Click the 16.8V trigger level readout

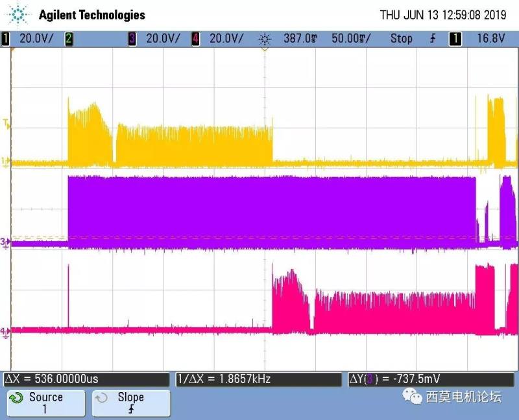(x=490, y=39)
